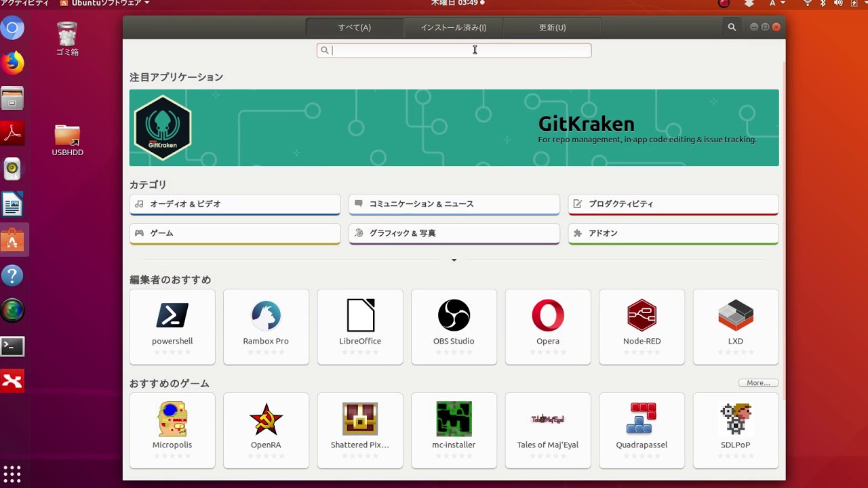Screen dimensions: 868x488
Task: Open the Ubuntuソフトウェア app menu
Action: [x=104, y=3]
